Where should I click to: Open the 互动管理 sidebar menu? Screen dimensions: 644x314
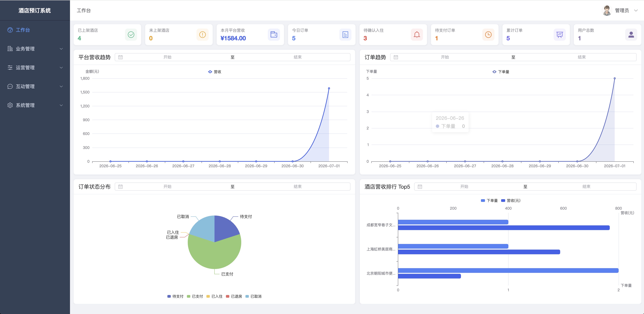[x=35, y=86]
